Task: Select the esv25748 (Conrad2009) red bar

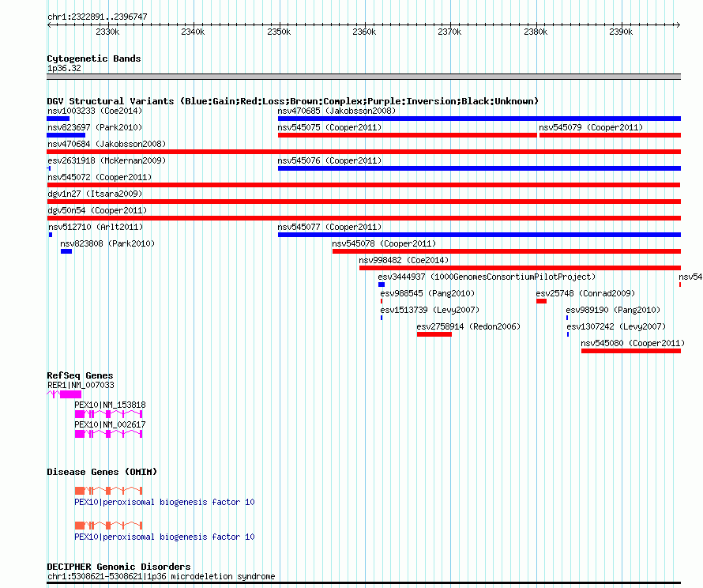Action: (541, 301)
